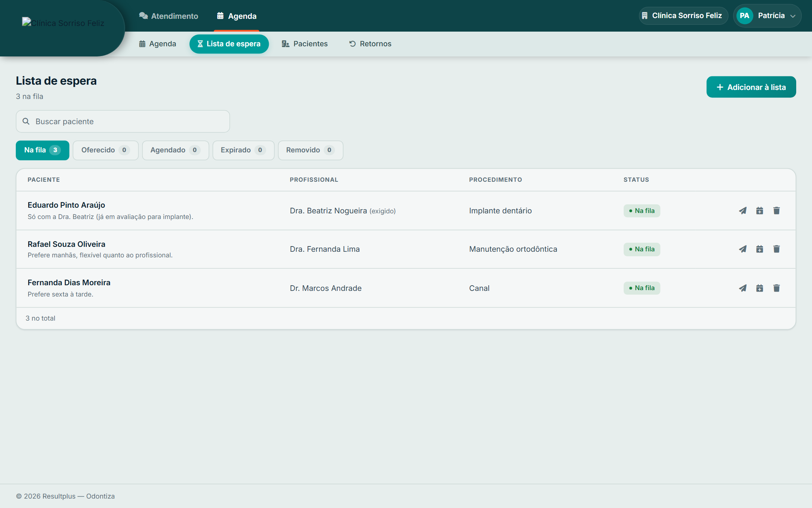Image resolution: width=812 pixels, height=508 pixels.
Task: Click the STATUS column header
Action: pos(636,180)
